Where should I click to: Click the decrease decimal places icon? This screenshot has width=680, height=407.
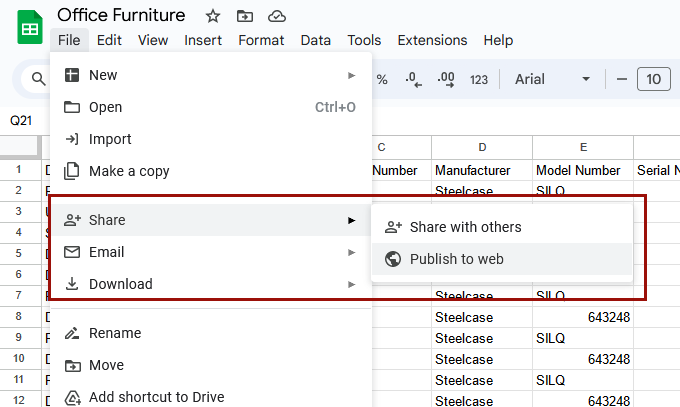(414, 80)
